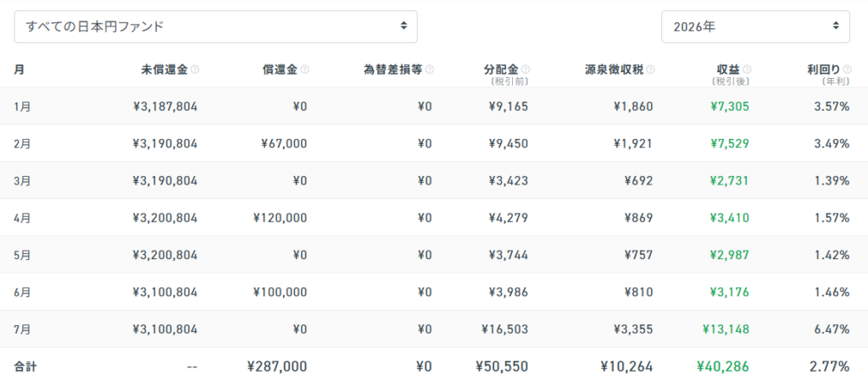
Task: Click the 月 column header
Action: click(19, 69)
